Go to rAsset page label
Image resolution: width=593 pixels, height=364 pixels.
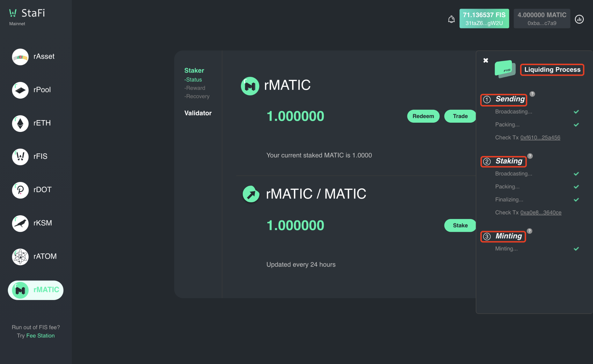[44, 56]
